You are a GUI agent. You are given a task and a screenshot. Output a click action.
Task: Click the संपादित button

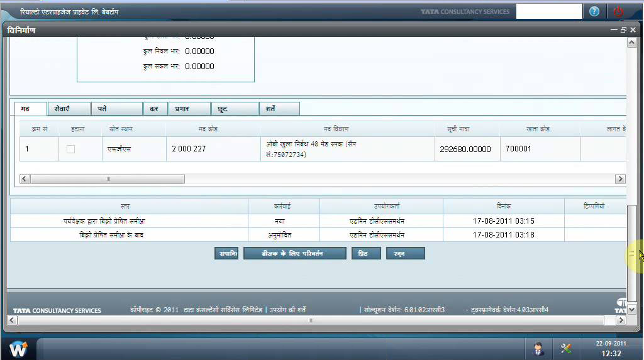(226, 253)
